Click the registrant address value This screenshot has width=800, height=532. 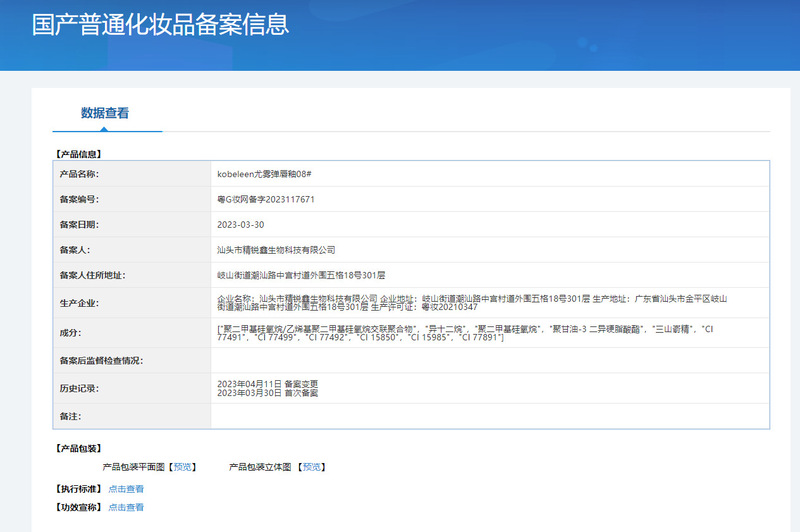tap(301, 275)
